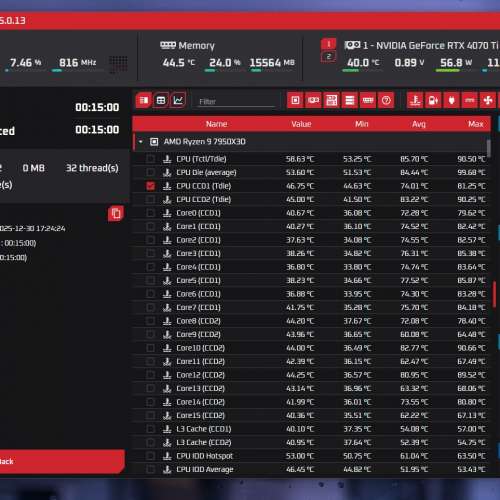Sort by the Min column header
The width and height of the screenshot is (500, 500).
click(x=362, y=124)
